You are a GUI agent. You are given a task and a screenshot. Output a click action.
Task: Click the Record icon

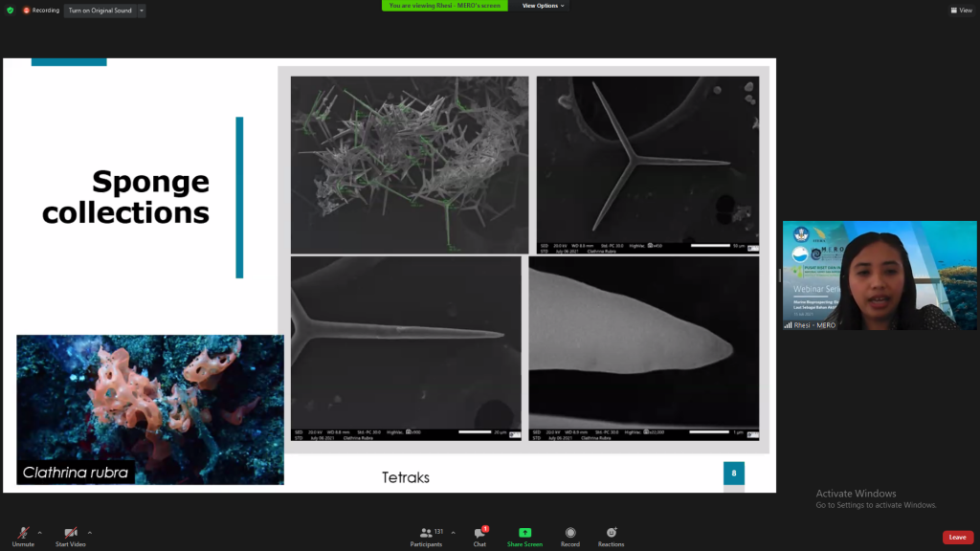(x=570, y=533)
